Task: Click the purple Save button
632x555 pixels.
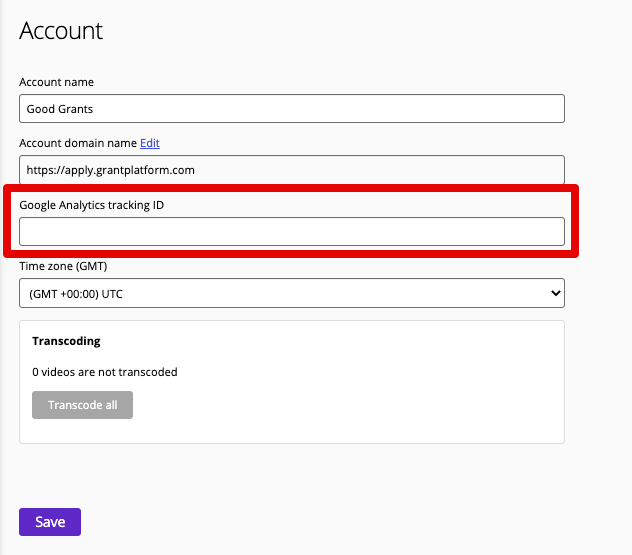Action: click(x=50, y=522)
